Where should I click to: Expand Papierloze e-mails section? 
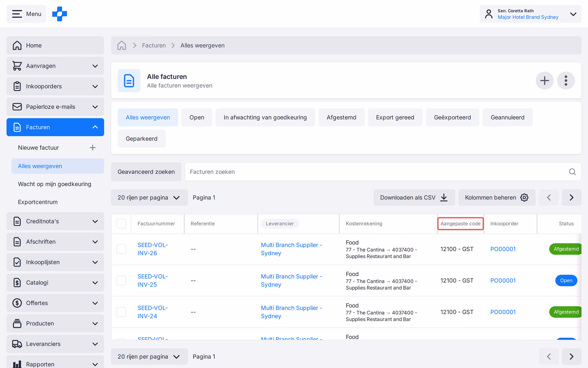(x=55, y=107)
